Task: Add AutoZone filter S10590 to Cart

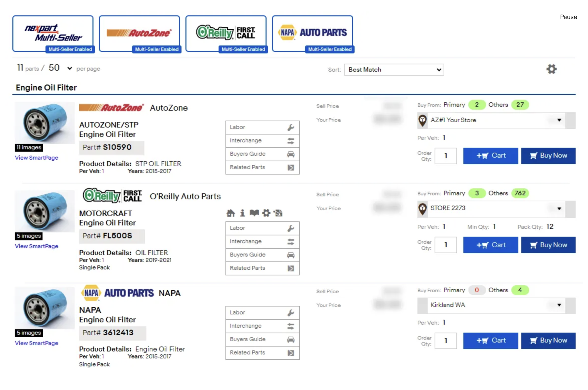Action: pyautogui.click(x=491, y=156)
